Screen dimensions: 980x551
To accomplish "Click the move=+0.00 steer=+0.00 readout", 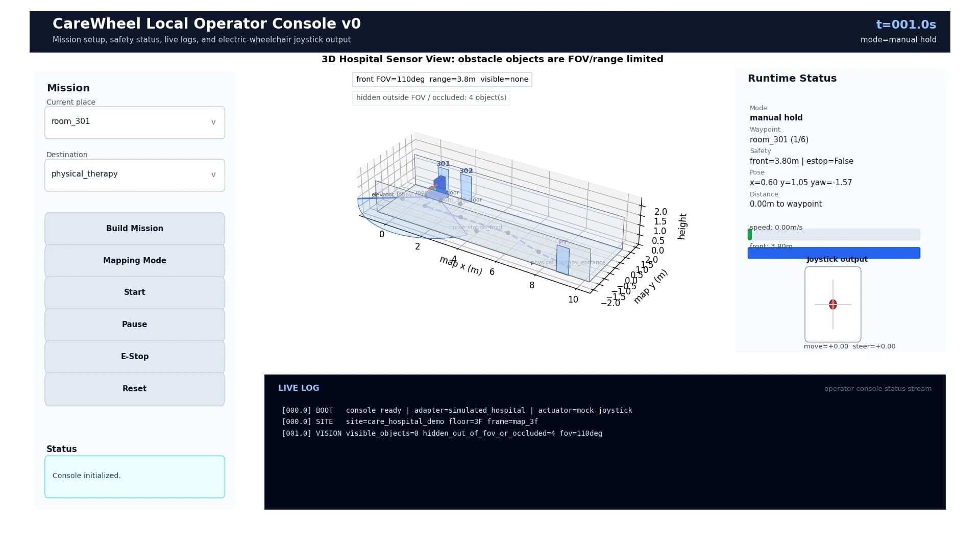I will click(849, 346).
